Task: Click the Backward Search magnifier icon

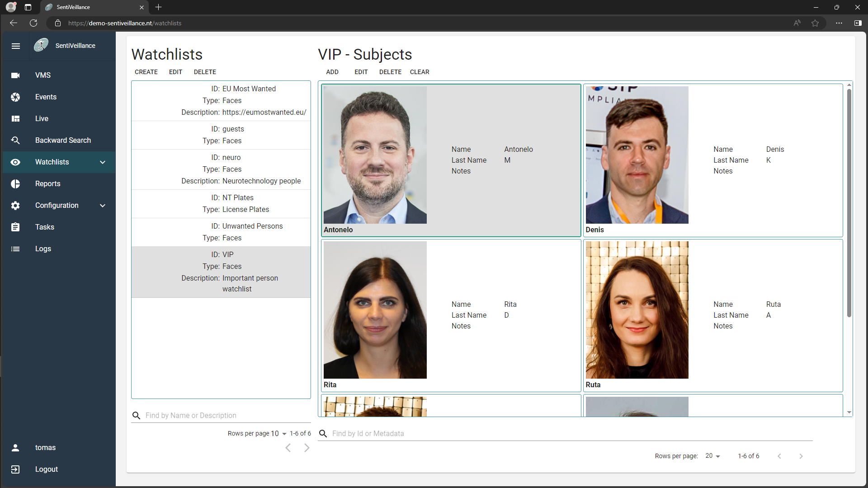Action: [x=15, y=140]
